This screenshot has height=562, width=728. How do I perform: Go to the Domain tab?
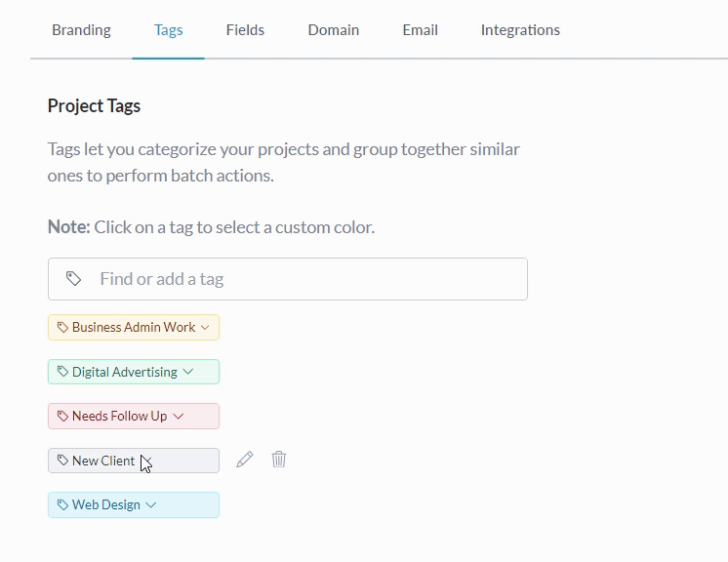point(334,30)
